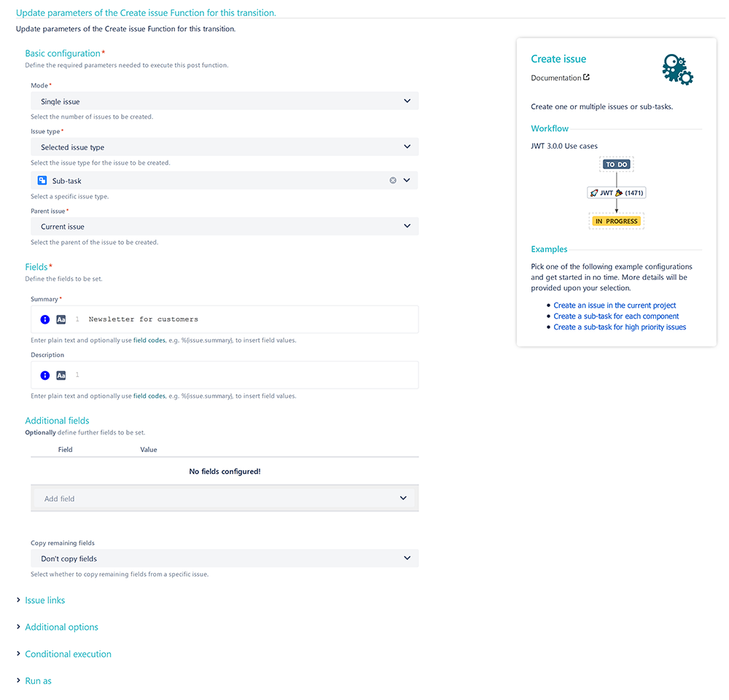The height and width of the screenshot is (700, 729).
Task: Clear the Sub-task selection with the x icon
Action: tap(393, 180)
